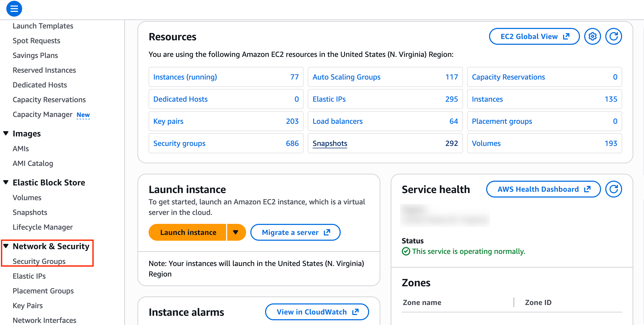Collapse the Network & Security section
644x325 pixels.
(x=6, y=246)
